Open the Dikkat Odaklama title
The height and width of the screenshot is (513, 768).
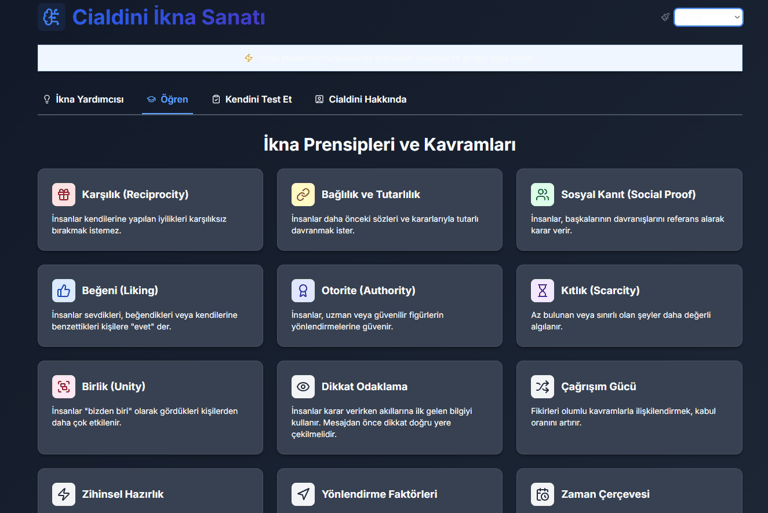coord(364,387)
